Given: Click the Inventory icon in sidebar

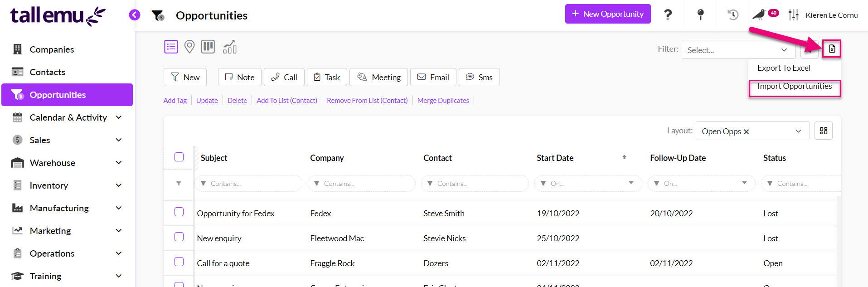Looking at the screenshot, I should click(18, 185).
